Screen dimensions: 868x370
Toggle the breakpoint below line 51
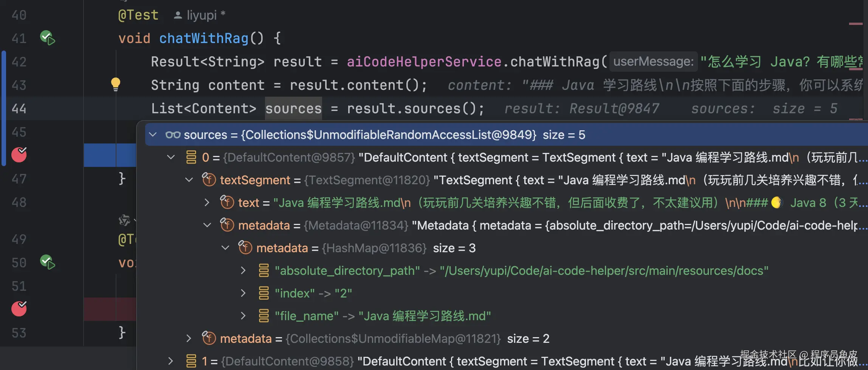(19, 309)
